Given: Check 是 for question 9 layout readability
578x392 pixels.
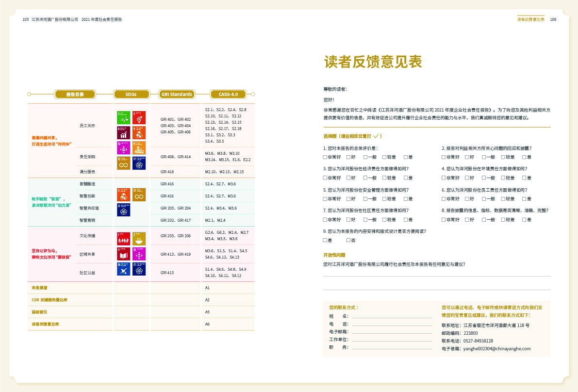Looking at the screenshot, I should click(325, 241).
